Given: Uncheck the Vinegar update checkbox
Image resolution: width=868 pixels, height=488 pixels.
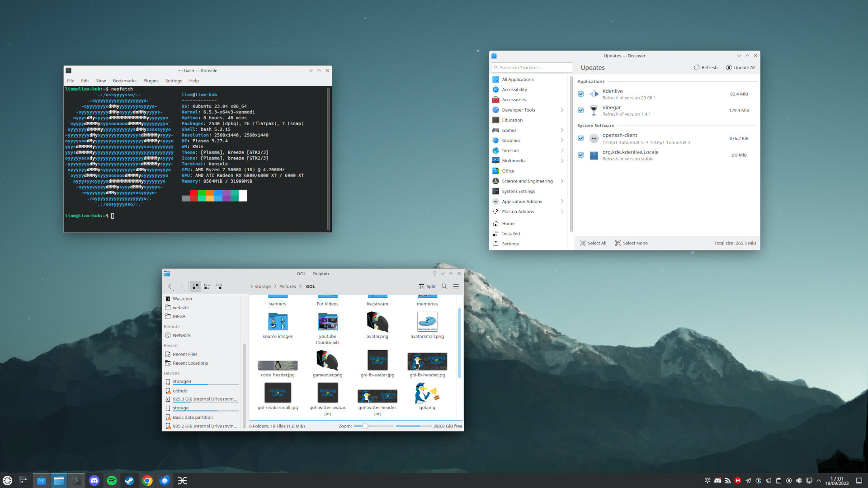Looking at the screenshot, I should tap(581, 110).
